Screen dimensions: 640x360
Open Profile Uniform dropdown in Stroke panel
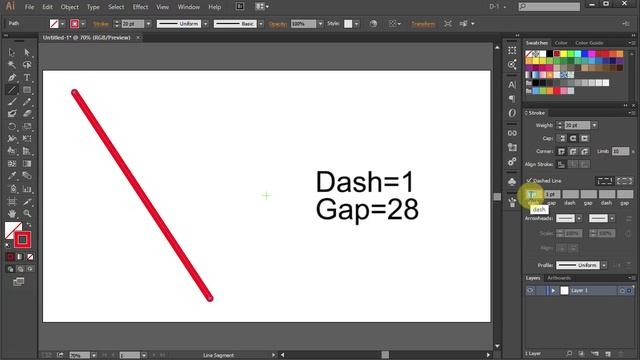(604, 265)
